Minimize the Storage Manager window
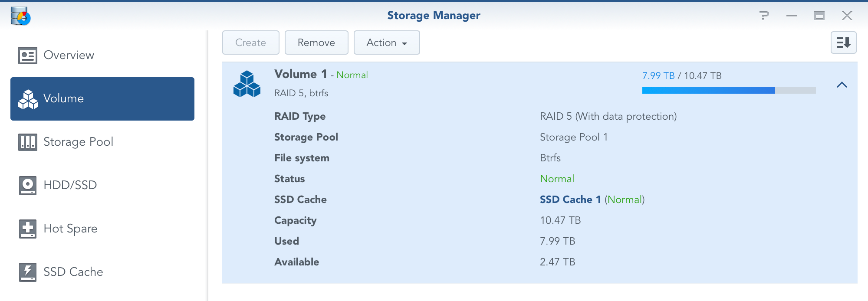 (791, 16)
